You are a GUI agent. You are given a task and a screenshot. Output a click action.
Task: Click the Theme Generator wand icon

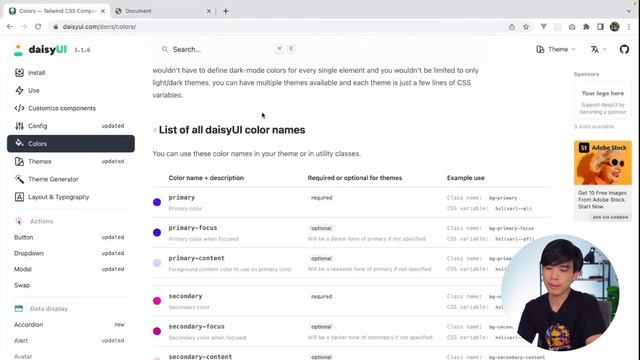click(x=19, y=179)
